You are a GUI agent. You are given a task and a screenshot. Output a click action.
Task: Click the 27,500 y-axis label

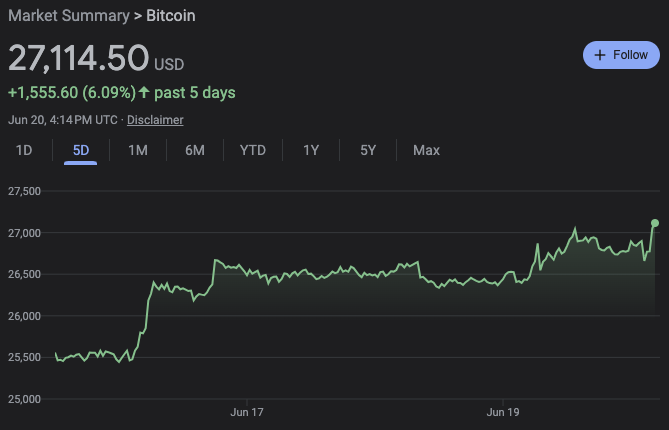(x=24, y=191)
